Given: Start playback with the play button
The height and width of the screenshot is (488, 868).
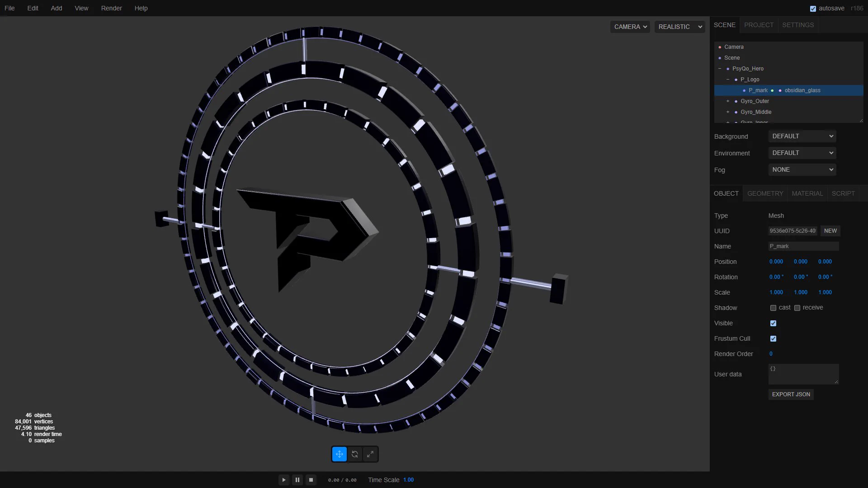Looking at the screenshot, I should [284, 480].
